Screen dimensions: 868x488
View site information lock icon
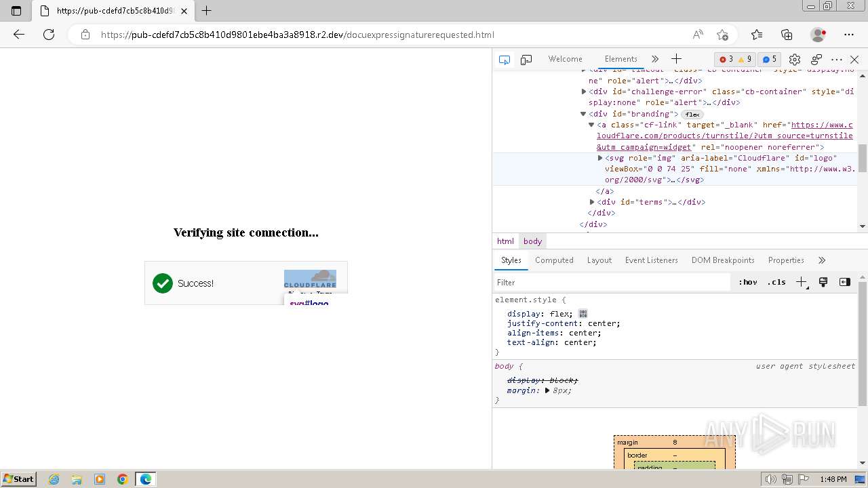(85, 35)
